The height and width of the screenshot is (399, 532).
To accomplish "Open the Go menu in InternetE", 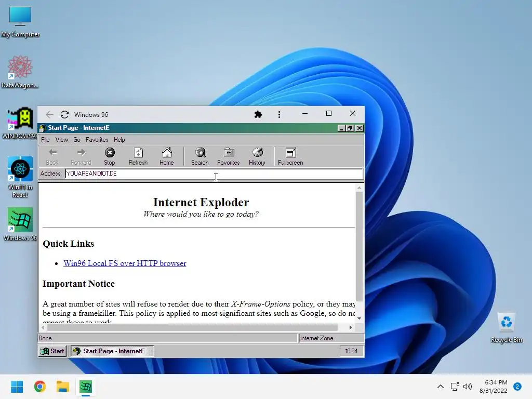I will 77,140.
